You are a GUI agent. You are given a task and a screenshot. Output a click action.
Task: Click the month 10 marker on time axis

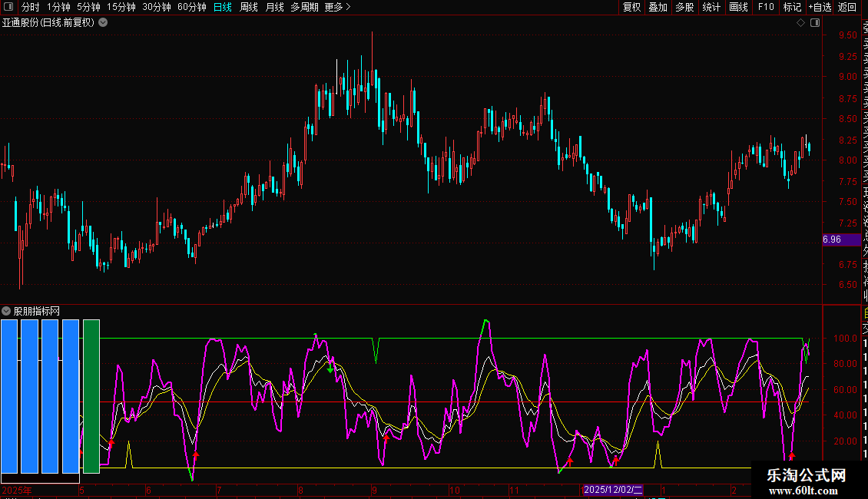coord(455,490)
